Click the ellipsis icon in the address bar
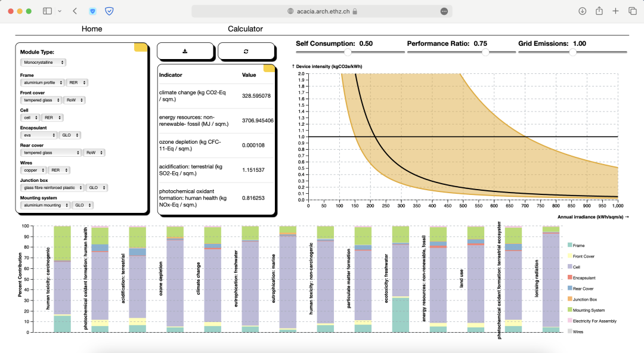Screen dimensions: 644x353 [x=444, y=11]
